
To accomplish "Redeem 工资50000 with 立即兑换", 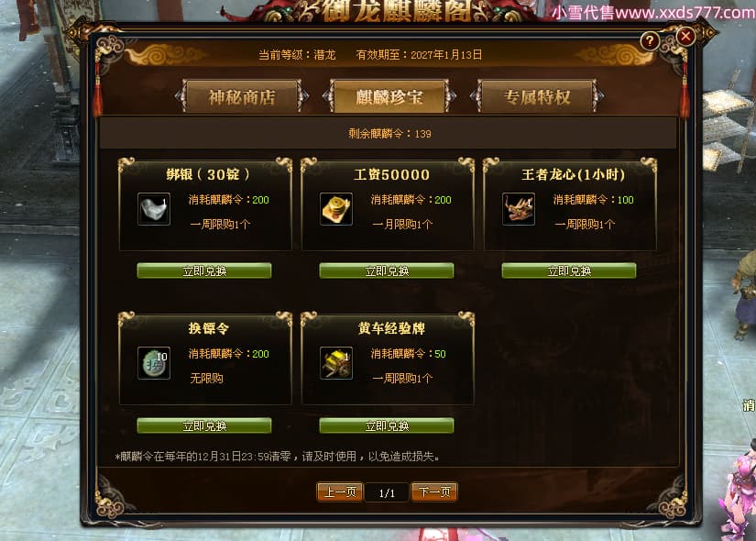I will point(387,270).
